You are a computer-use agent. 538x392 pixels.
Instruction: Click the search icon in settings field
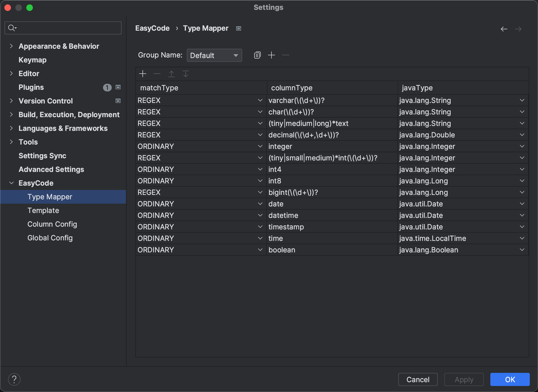tap(12, 28)
